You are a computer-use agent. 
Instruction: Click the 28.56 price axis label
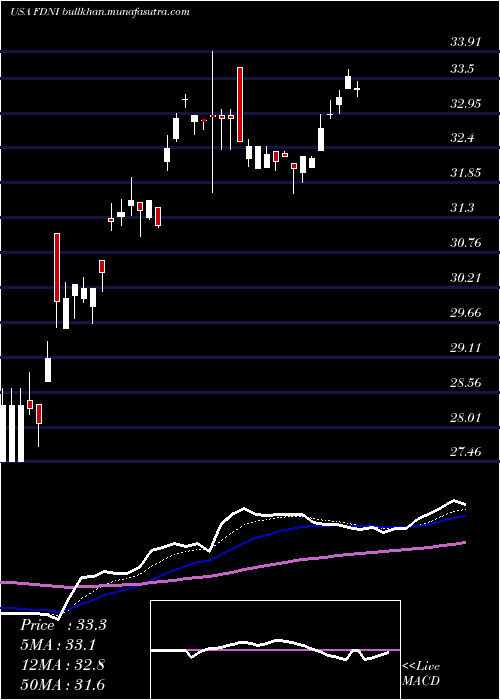466,383
